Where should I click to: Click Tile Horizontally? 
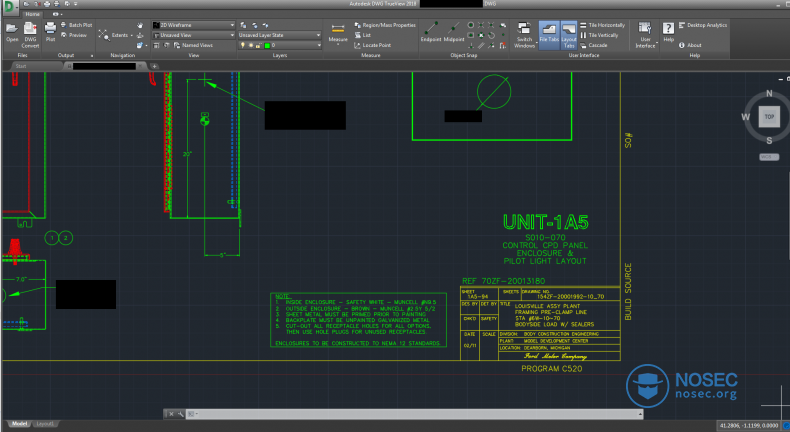[x=602, y=25]
